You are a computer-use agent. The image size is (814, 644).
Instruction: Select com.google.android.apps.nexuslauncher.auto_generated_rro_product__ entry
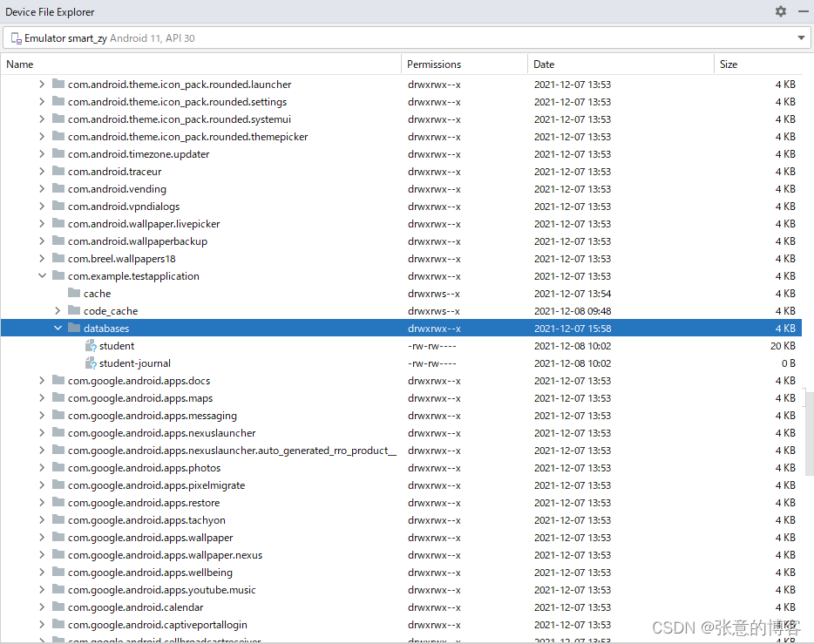coord(232,451)
